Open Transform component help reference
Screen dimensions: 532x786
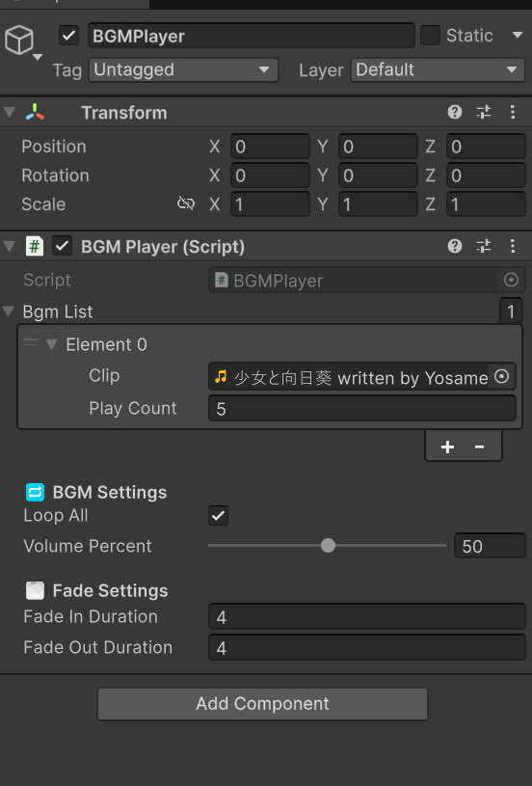[x=454, y=112]
